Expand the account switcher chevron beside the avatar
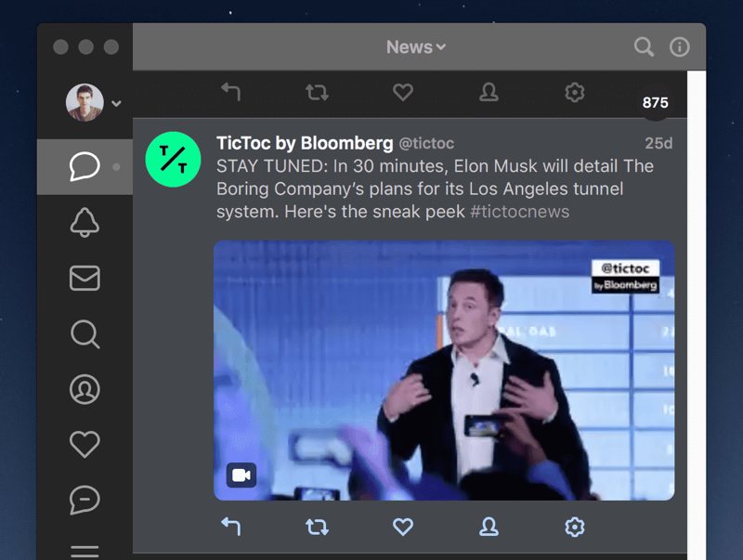The image size is (743, 560). click(x=116, y=103)
